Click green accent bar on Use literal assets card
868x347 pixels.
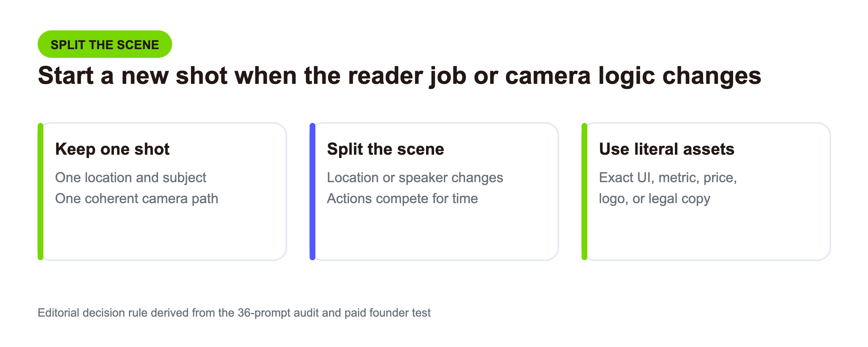coord(584,192)
